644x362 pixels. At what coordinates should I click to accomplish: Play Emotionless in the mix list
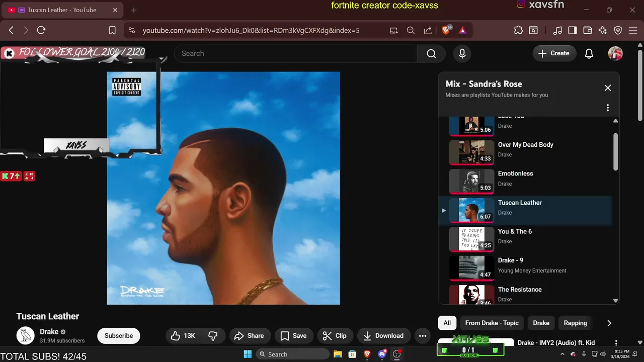525,180
